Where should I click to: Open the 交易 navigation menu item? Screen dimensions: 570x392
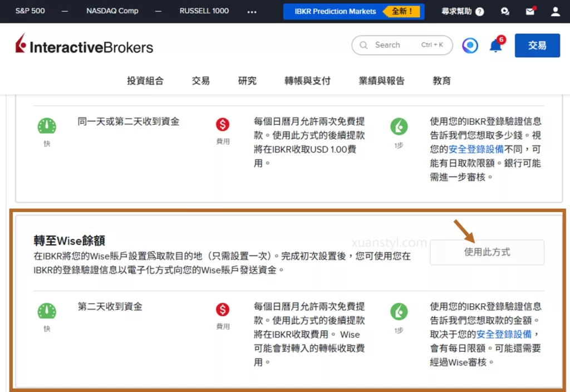point(200,80)
